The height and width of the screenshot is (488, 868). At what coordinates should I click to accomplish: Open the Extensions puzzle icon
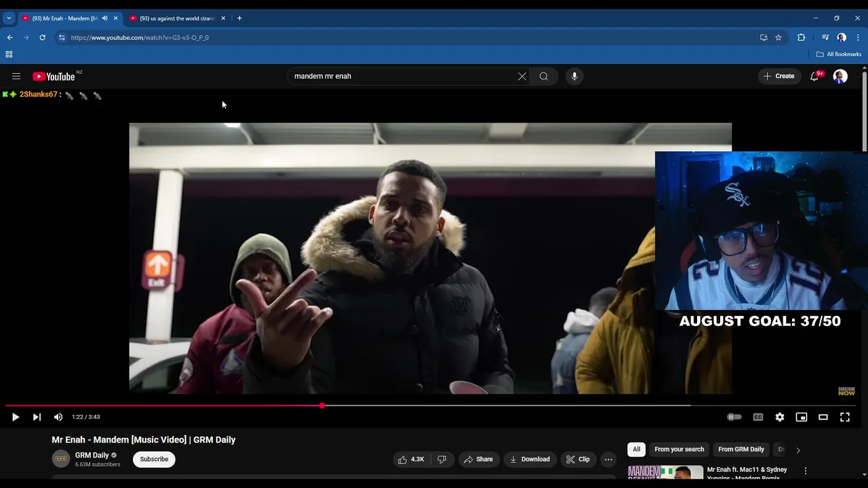tap(801, 37)
